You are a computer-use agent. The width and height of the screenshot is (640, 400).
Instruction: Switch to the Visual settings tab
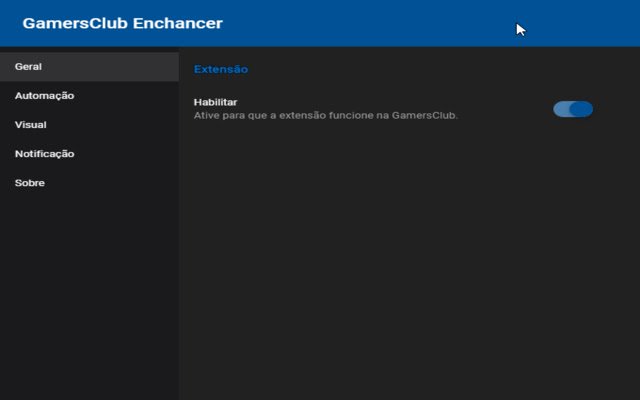(x=89, y=124)
